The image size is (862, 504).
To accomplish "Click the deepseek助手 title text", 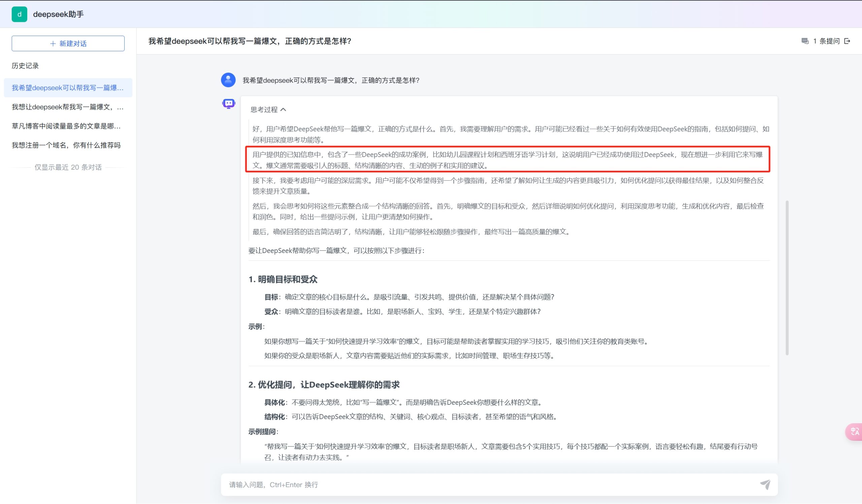I will (59, 14).
